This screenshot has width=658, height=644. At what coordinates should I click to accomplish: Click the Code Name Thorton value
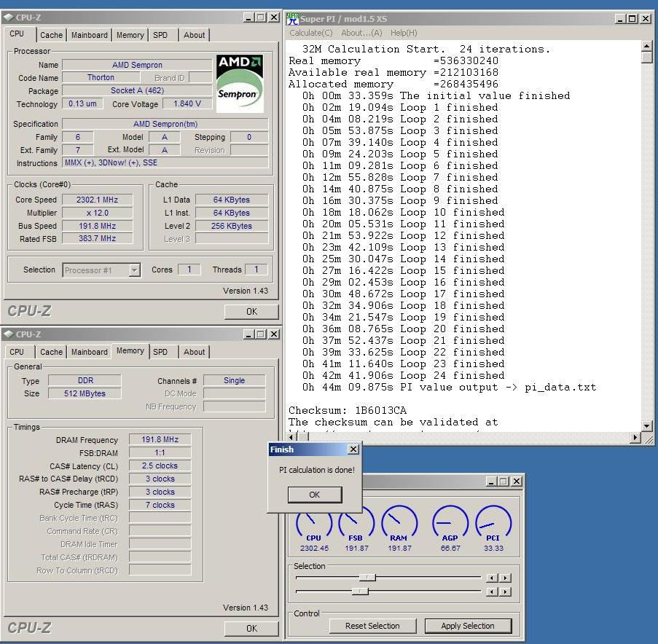[x=101, y=78]
